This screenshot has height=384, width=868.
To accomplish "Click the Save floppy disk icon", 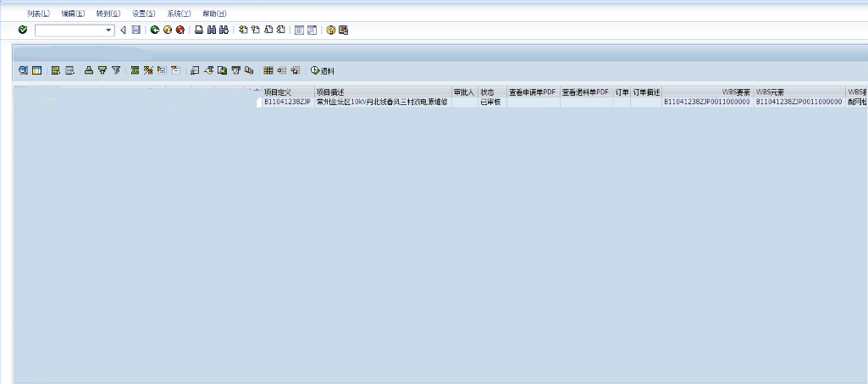I will [x=135, y=30].
